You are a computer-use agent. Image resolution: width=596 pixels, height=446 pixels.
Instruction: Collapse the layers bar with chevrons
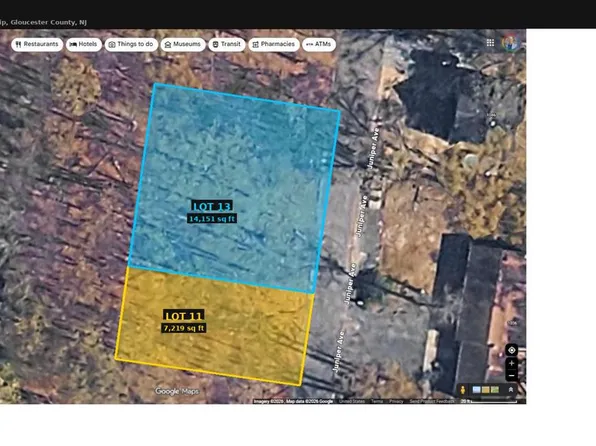coord(511,390)
